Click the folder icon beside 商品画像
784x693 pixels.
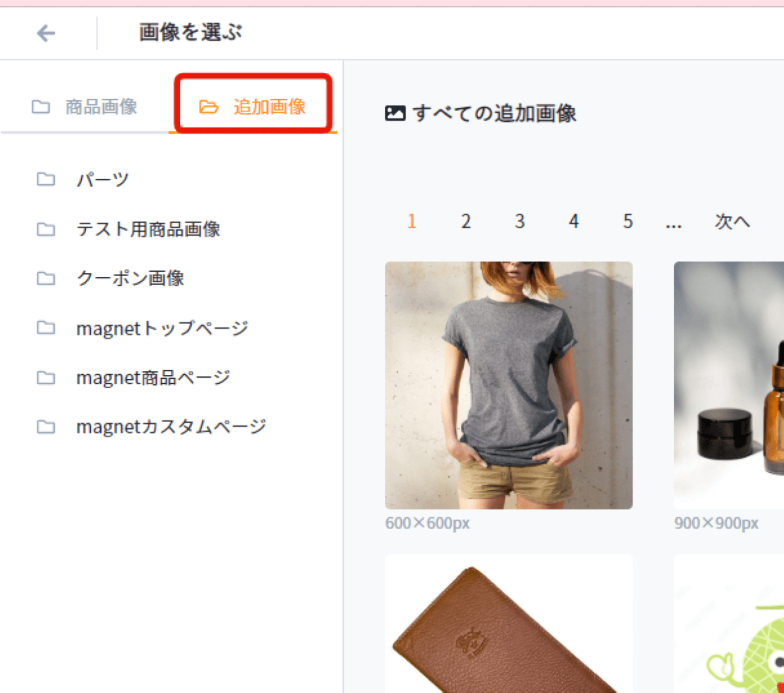point(41,106)
